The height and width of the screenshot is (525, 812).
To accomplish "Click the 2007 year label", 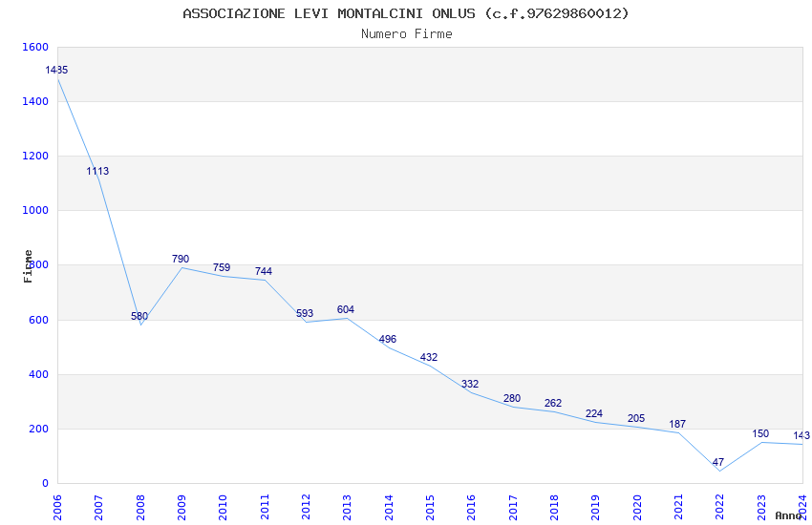I will 98,507.
